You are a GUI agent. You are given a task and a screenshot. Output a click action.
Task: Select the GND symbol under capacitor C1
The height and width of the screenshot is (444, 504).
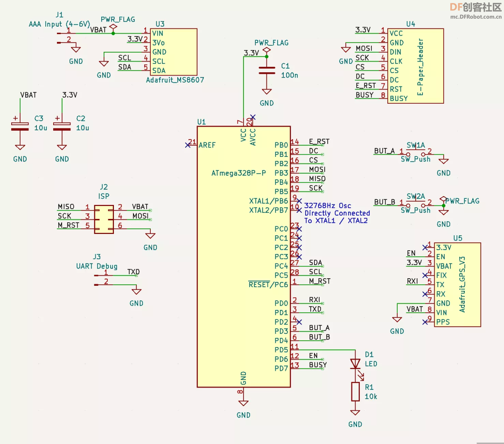coord(266,92)
